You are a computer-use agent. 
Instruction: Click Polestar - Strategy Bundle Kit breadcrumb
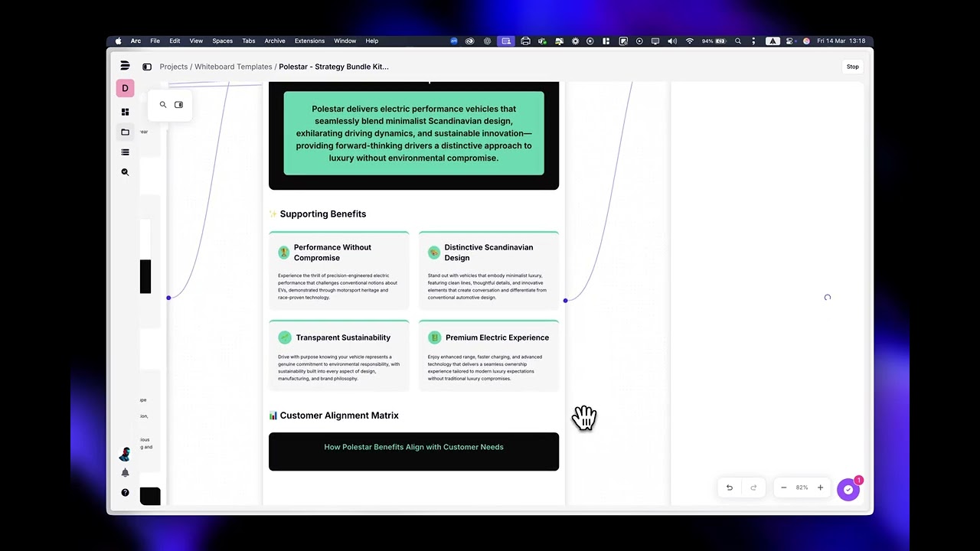click(x=334, y=67)
